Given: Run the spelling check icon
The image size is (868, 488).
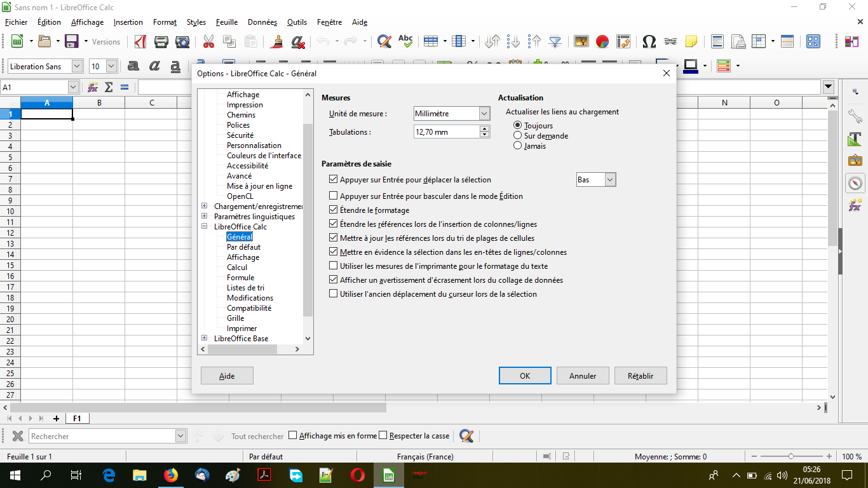Looking at the screenshot, I should click(405, 41).
